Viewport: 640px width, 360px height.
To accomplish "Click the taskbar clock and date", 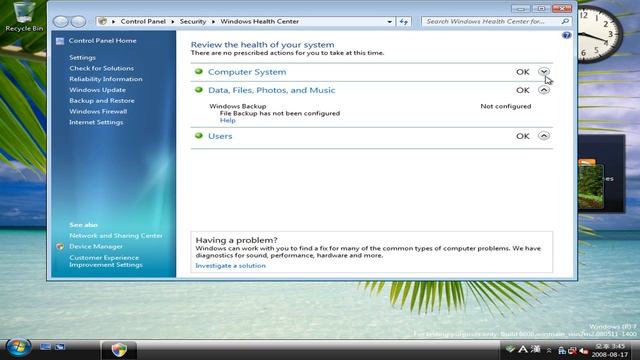I will tap(609, 350).
